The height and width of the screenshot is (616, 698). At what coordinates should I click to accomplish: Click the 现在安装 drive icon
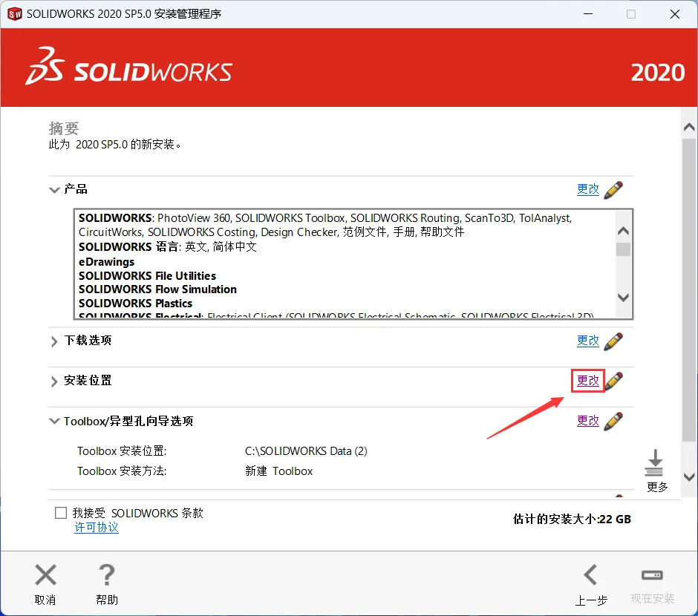click(652, 575)
